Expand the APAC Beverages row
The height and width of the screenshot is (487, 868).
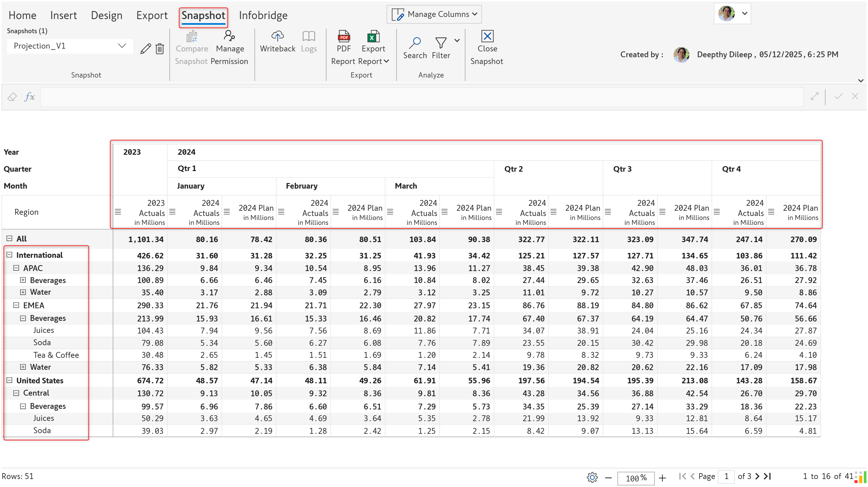(x=23, y=280)
